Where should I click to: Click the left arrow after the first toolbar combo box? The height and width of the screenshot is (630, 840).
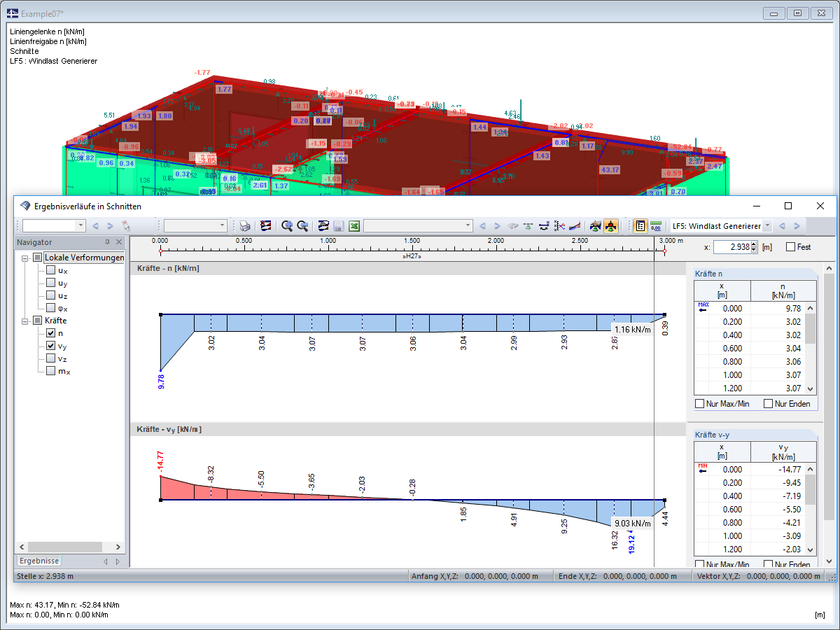pyautogui.click(x=95, y=226)
